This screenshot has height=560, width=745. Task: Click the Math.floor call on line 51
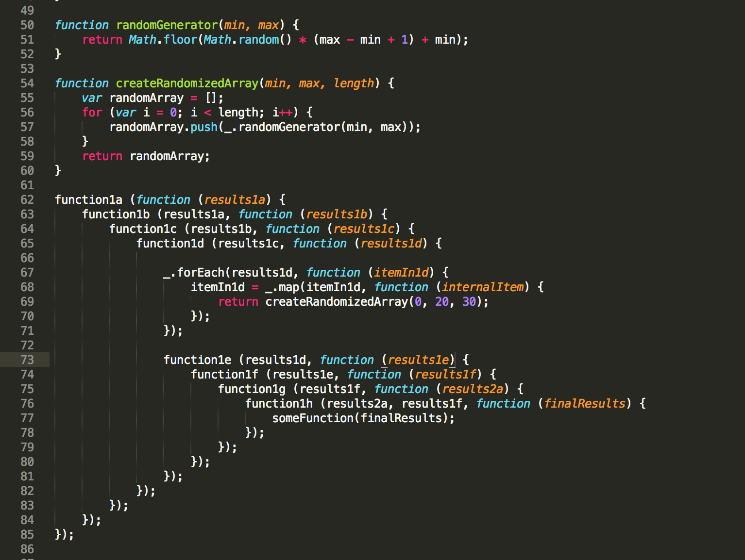163,40
